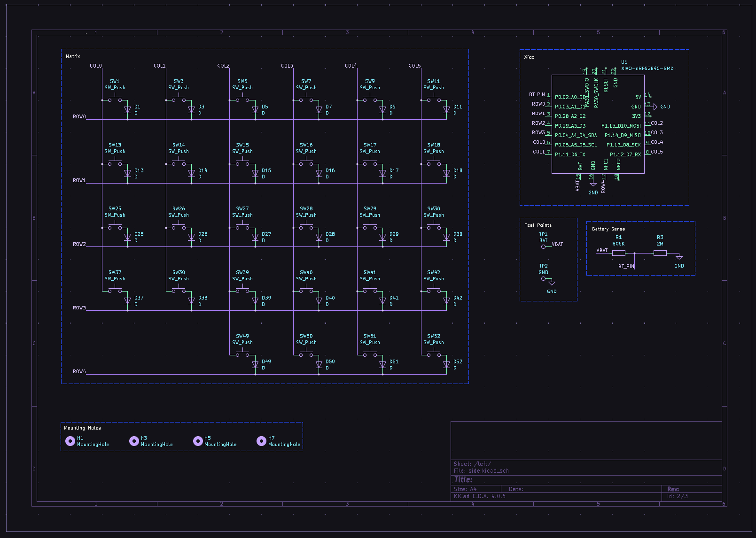Click the KiCad E.D.A. 9.0.6 text

coord(480,496)
